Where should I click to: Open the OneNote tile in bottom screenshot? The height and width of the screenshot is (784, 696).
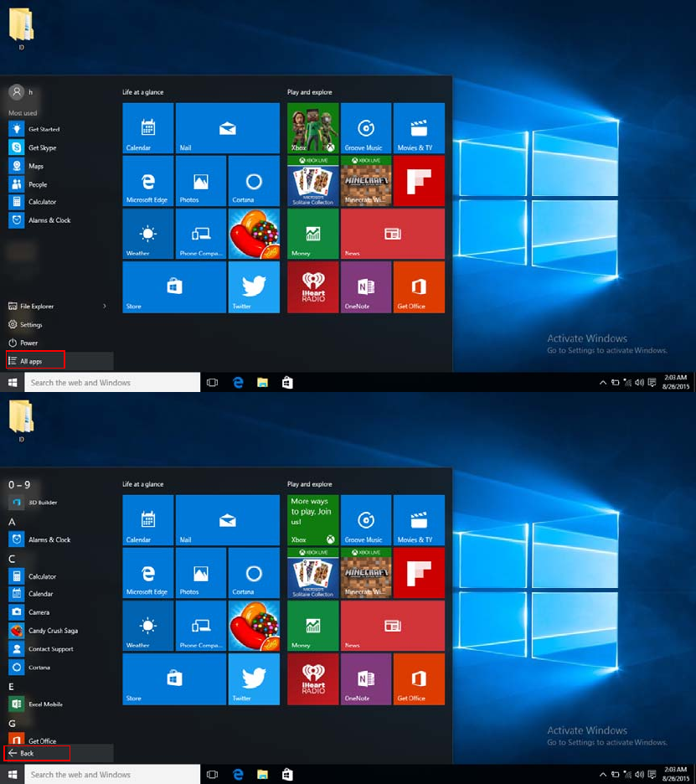click(366, 679)
